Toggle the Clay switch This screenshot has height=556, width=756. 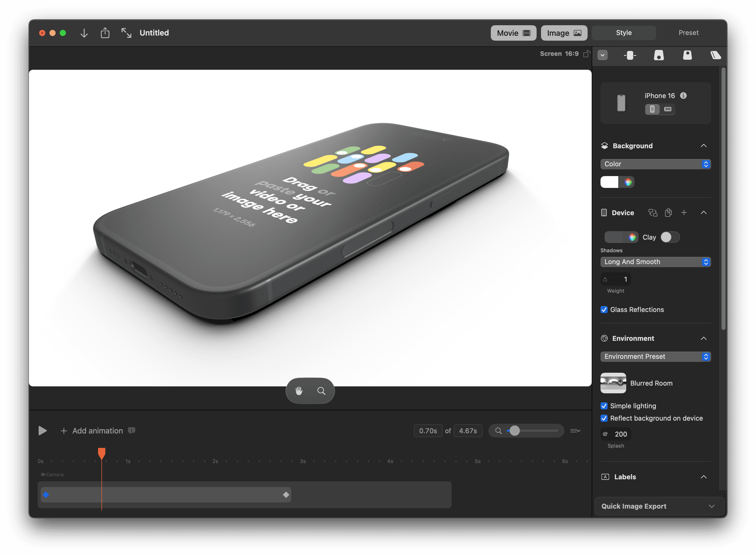tap(670, 237)
